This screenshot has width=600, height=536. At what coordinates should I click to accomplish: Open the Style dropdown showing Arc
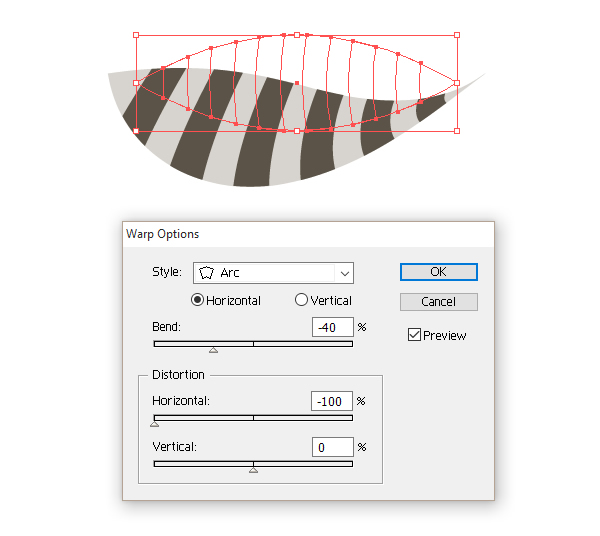pos(273,272)
